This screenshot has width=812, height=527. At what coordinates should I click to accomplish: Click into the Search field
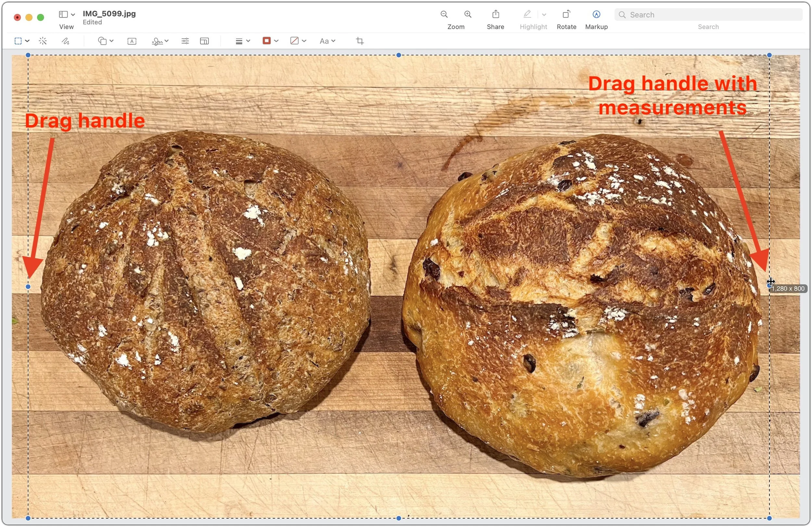[713, 15]
